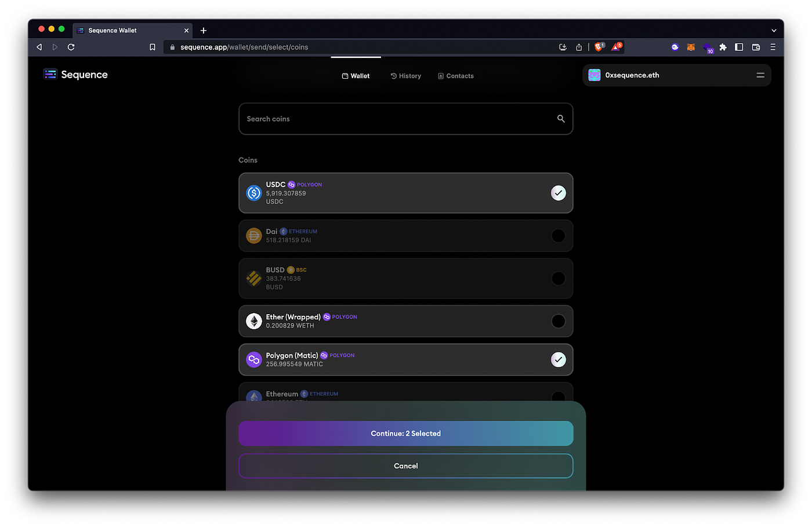
Task: Click the Brave Shields icon
Action: click(x=599, y=46)
